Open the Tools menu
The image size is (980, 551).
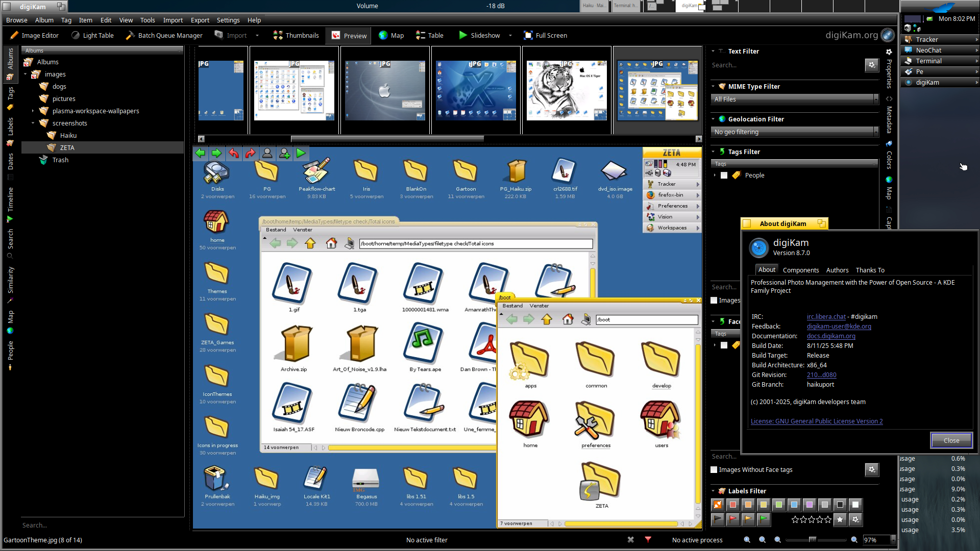pos(148,20)
